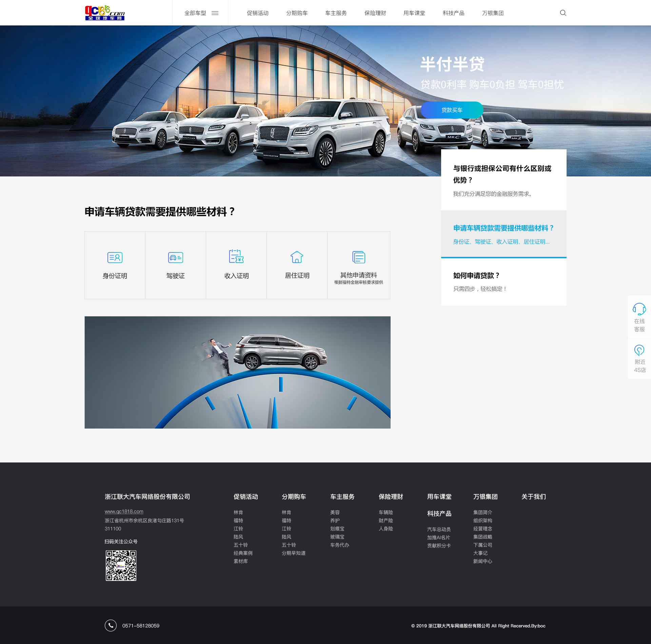Click the 居住证明 house icon
The image size is (651, 644).
(x=297, y=257)
